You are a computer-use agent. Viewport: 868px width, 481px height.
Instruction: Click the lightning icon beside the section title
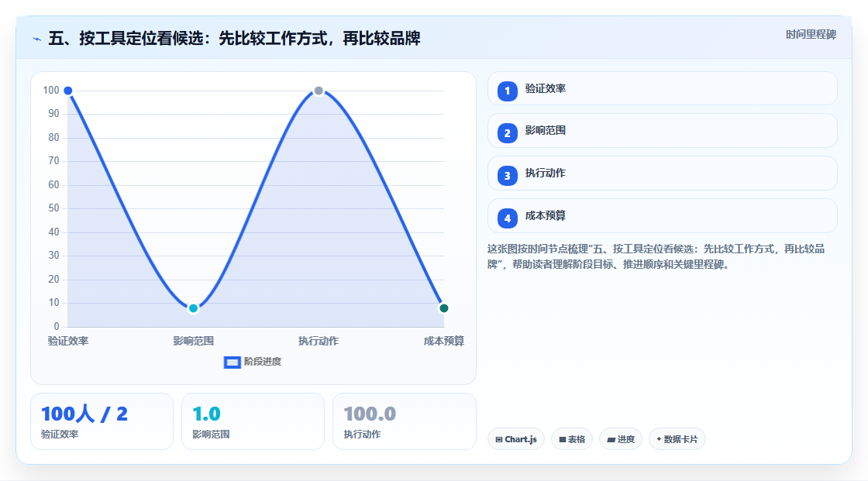pos(36,39)
